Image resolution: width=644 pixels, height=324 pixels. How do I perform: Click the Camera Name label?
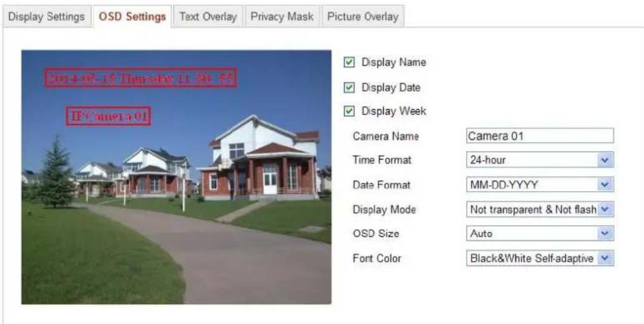(386, 136)
